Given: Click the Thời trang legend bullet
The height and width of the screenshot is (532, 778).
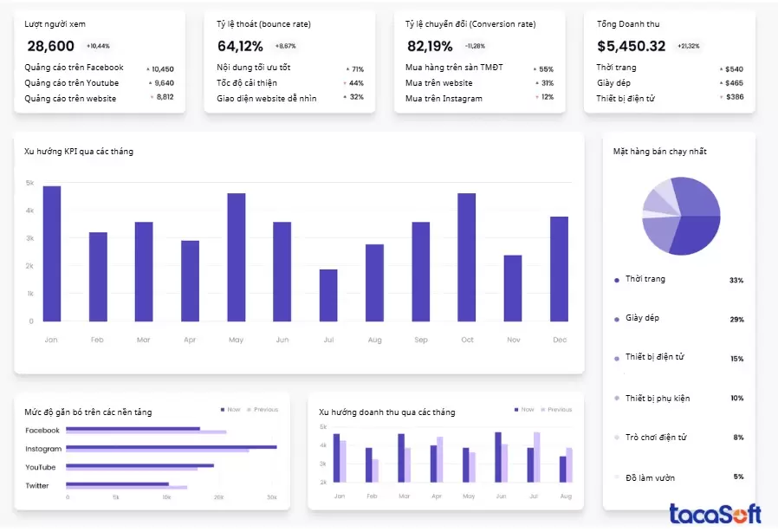Looking at the screenshot, I should (x=616, y=279).
